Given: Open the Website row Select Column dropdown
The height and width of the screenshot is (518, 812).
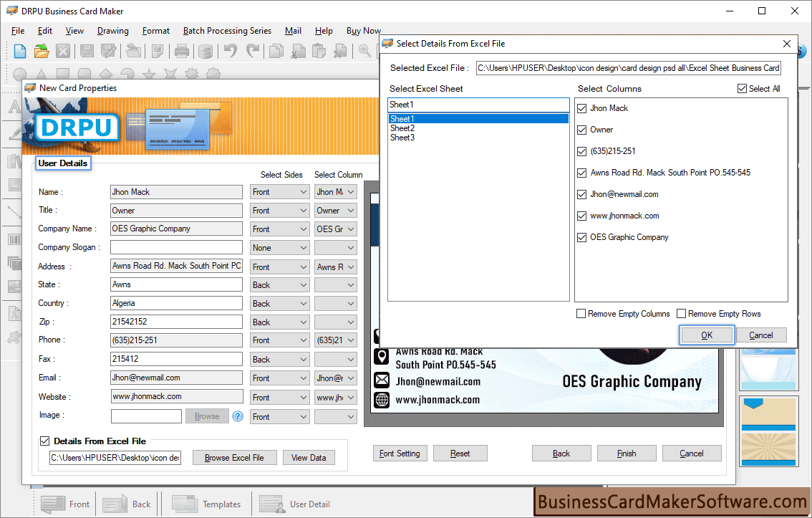Looking at the screenshot, I should point(336,398).
